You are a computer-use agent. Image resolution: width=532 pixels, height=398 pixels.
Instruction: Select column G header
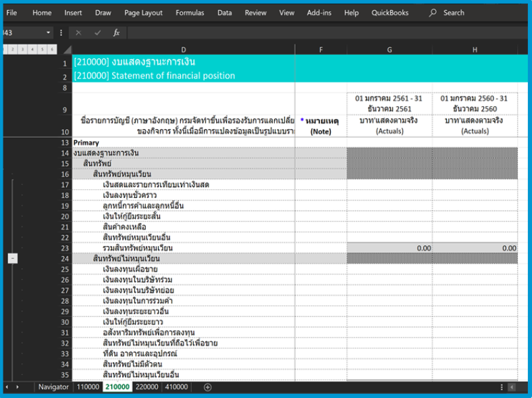[x=390, y=49]
